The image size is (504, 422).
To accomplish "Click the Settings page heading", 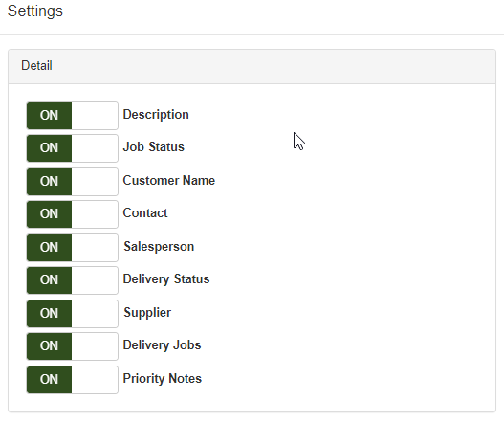I will coord(35,11).
